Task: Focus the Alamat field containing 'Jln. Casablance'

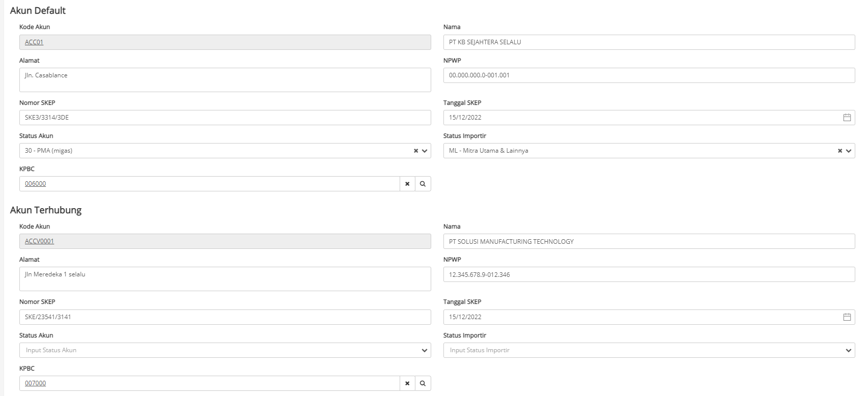Action: coord(225,80)
